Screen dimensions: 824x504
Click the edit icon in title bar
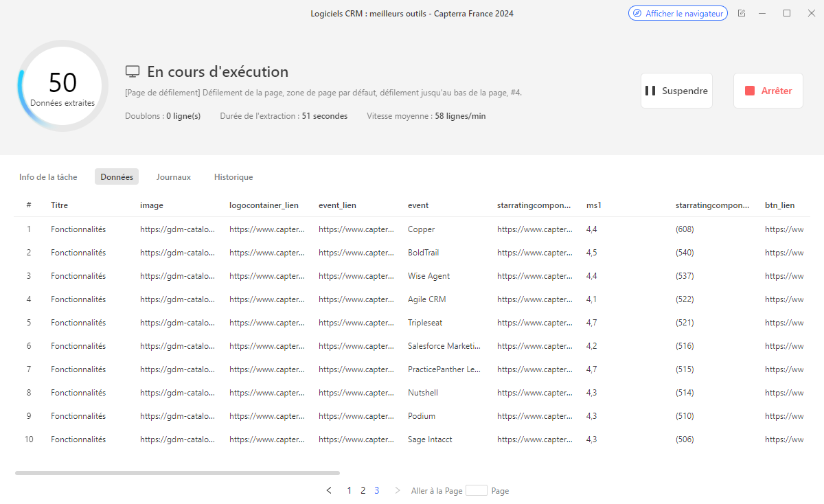pos(742,13)
